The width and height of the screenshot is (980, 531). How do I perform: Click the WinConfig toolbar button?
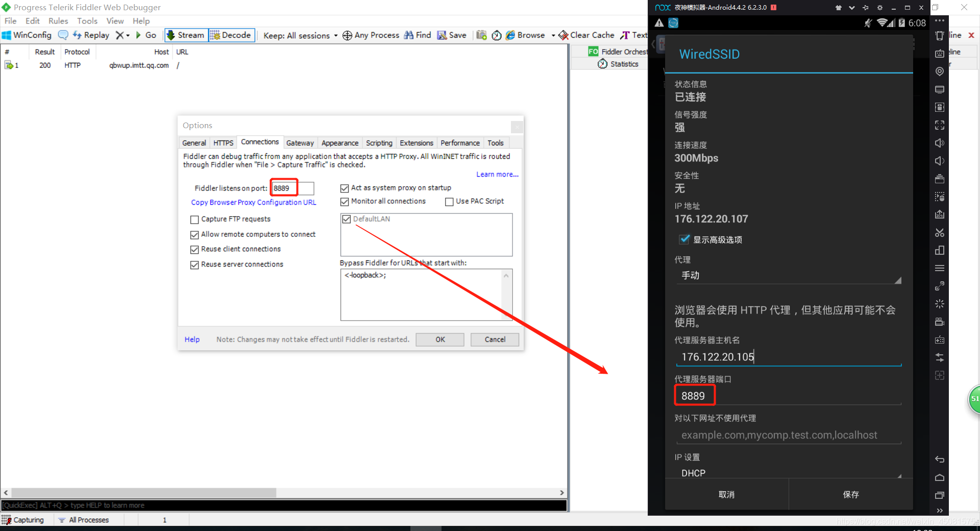27,35
